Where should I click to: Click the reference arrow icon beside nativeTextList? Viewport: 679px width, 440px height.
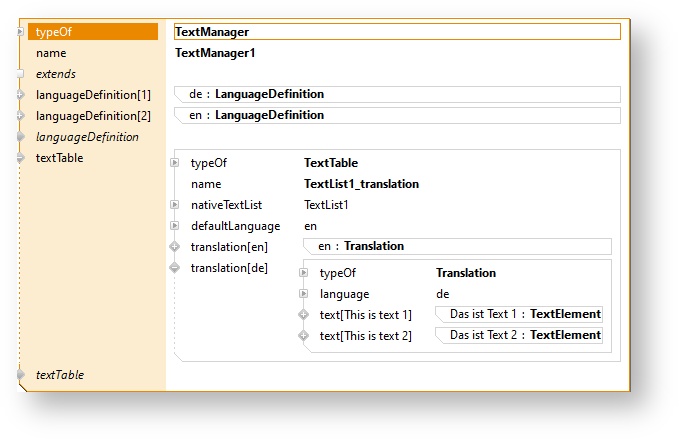pos(175,205)
